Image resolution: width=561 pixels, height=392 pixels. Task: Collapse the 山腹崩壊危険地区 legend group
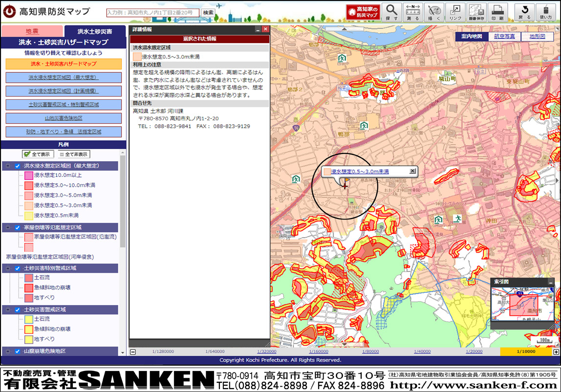pos(8,351)
